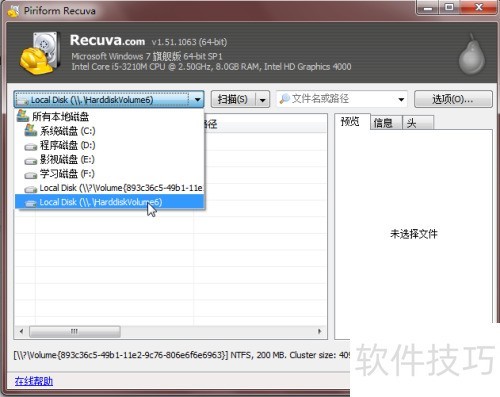
Task: Pick 影视磁盘 (E:) from the dropdown list
Action: tap(110, 159)
